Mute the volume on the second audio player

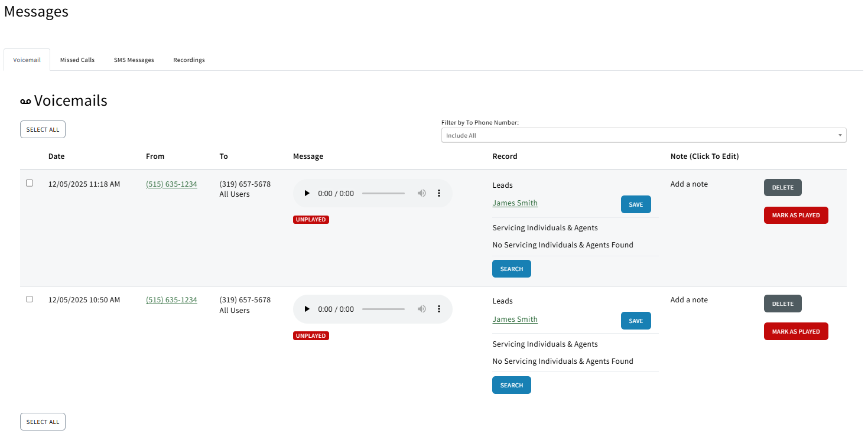[421, 309]
